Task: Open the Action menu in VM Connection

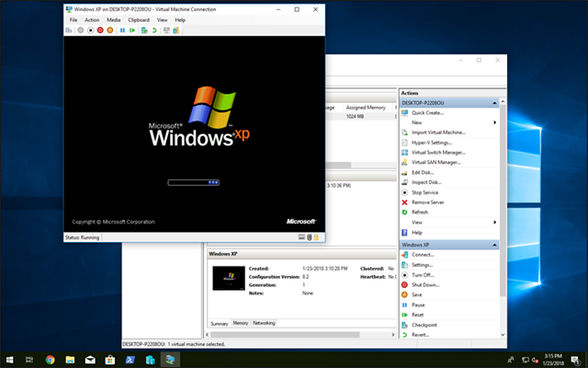Action: pyautogui.click(x=92, y=20)
